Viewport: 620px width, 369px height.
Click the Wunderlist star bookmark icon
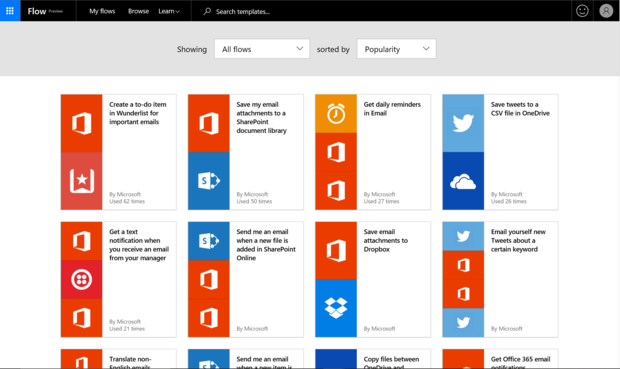click(81, 181)
